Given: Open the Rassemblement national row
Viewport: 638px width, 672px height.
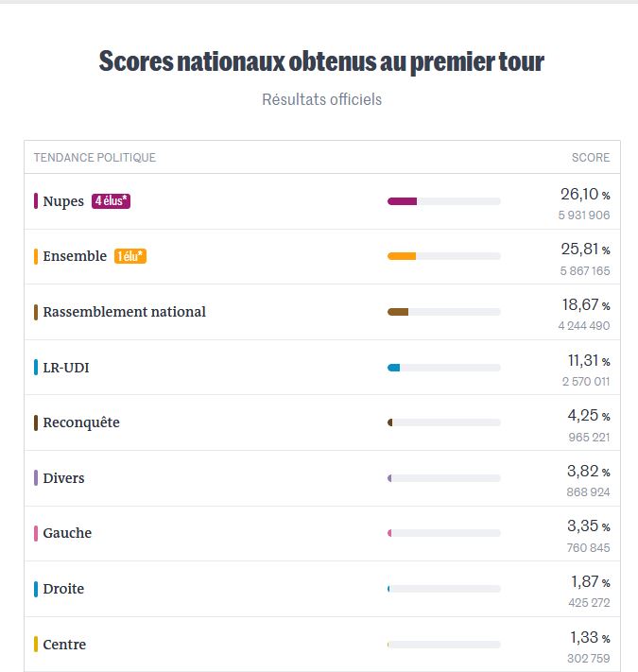Looking at the screenshot, I should coord(124,312).
